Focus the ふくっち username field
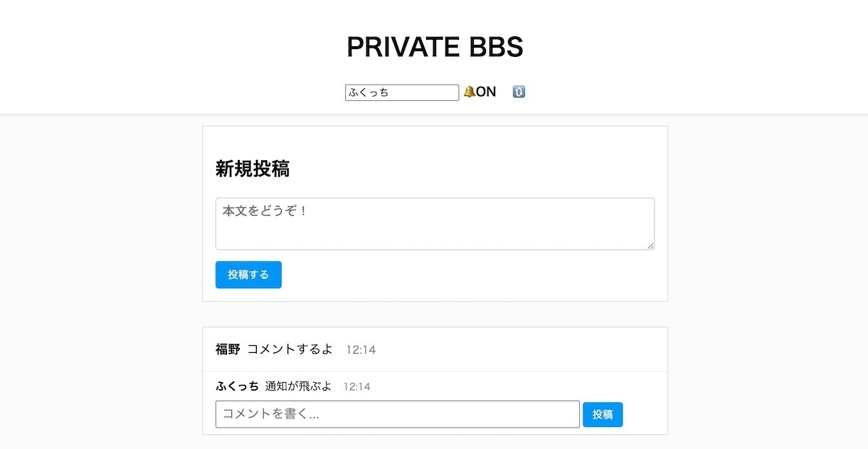 (x=402, y=93)
